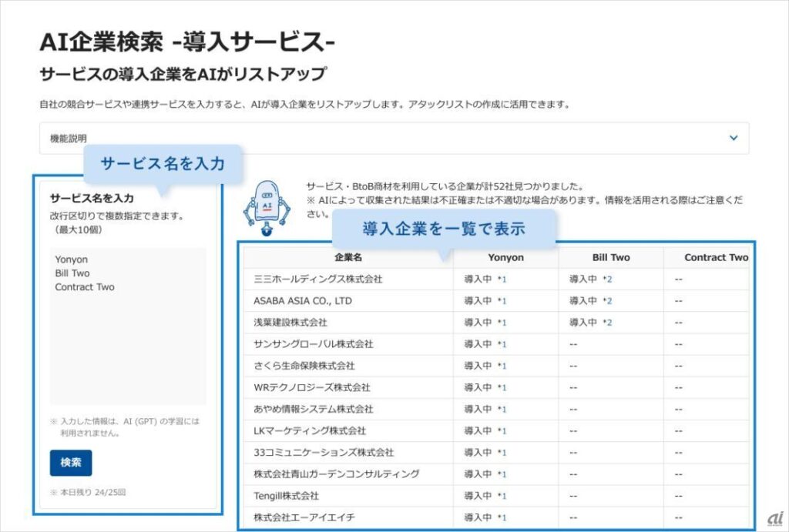This screenshot has height=532, width=789.
Task: Click the blue 検索 button
Action: pyautogui.click(x=71, y=463)
